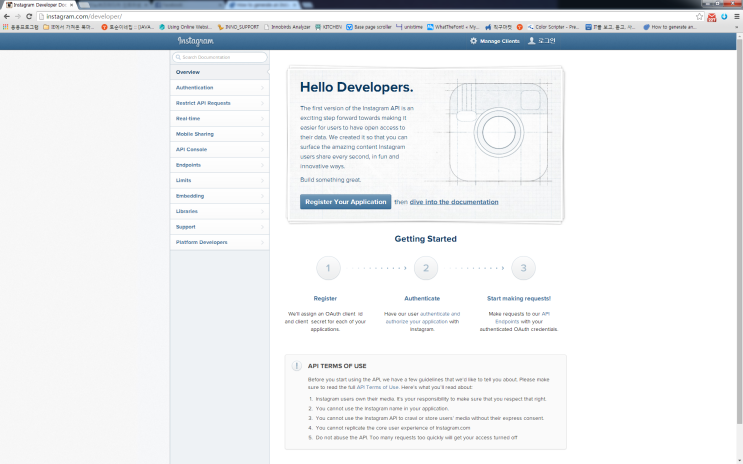Select Overview in the sidebar
Screen dimensions: 743x464
click(x=219, y=72)
